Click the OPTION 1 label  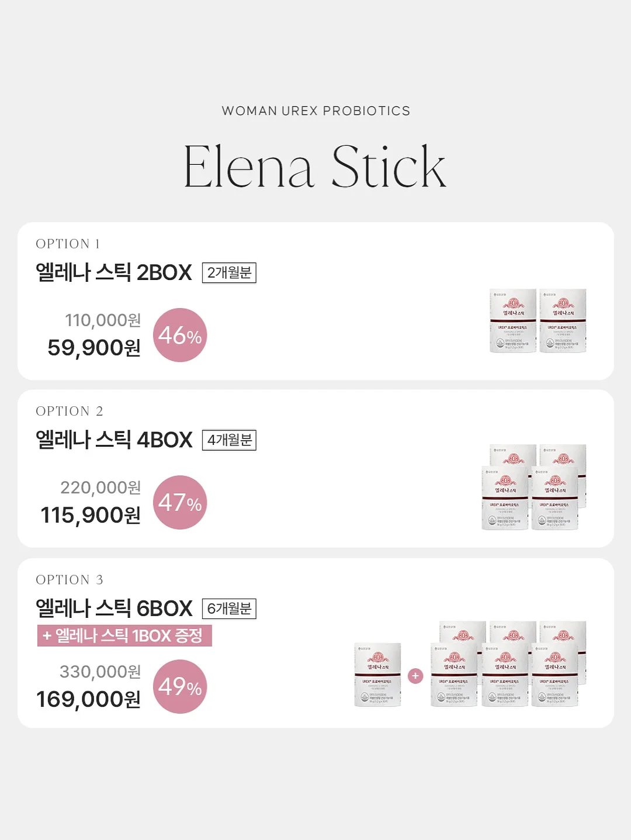click(68, 244)
